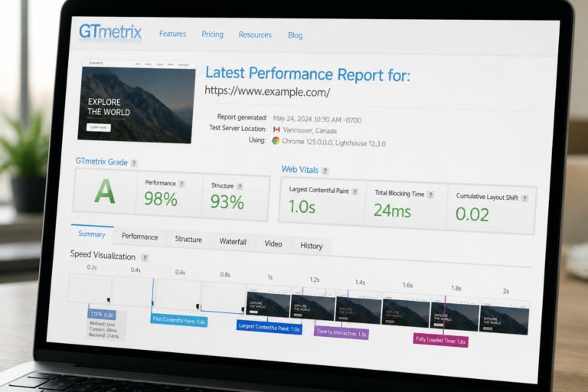Open the Video tab
Image resolution: width=588 pixels, height=392 pixels.
pyautogui.click(x=273, y=243)
